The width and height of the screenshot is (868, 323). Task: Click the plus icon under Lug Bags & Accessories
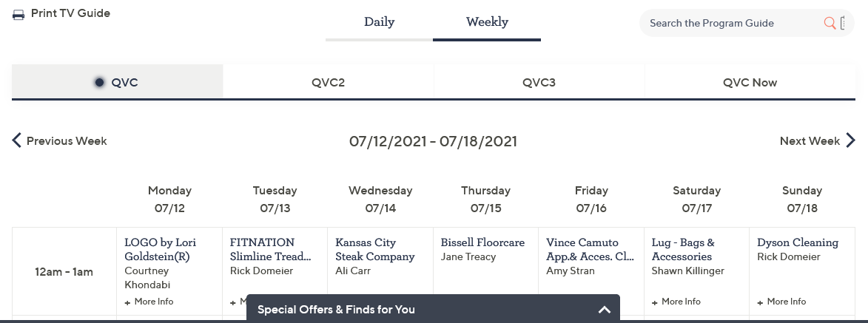point(655,302)
